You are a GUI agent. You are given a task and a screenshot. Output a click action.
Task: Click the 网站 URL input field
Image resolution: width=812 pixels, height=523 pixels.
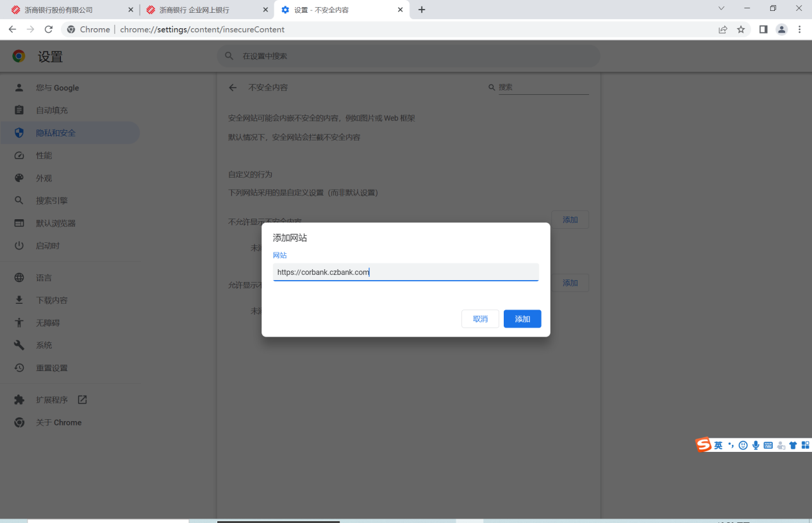[405, 272]
